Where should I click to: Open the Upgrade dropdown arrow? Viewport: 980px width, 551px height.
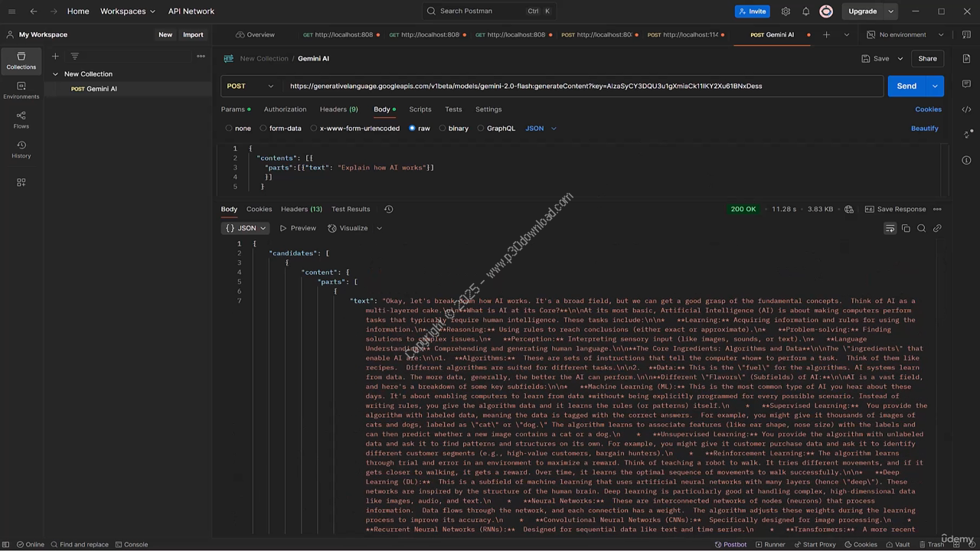(x=890, y=11)
